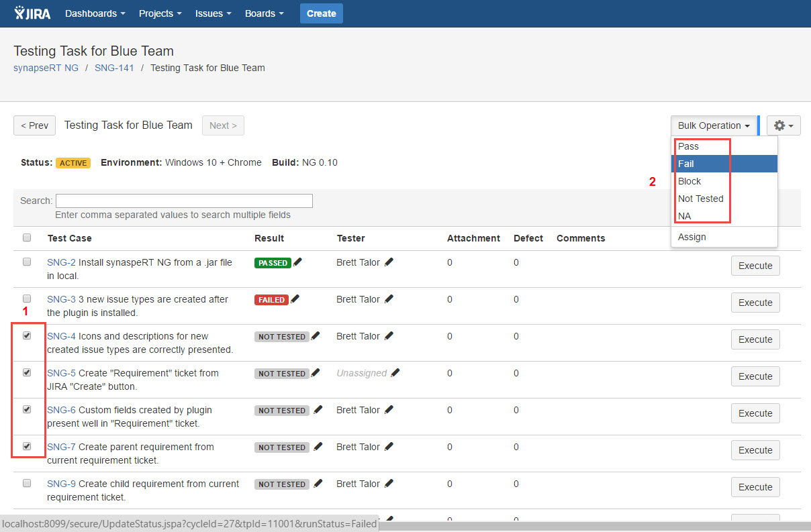Edit Unassigned tester pencil for SNG-5
Screen dimensions: 811x532
[x=395, y=373]
